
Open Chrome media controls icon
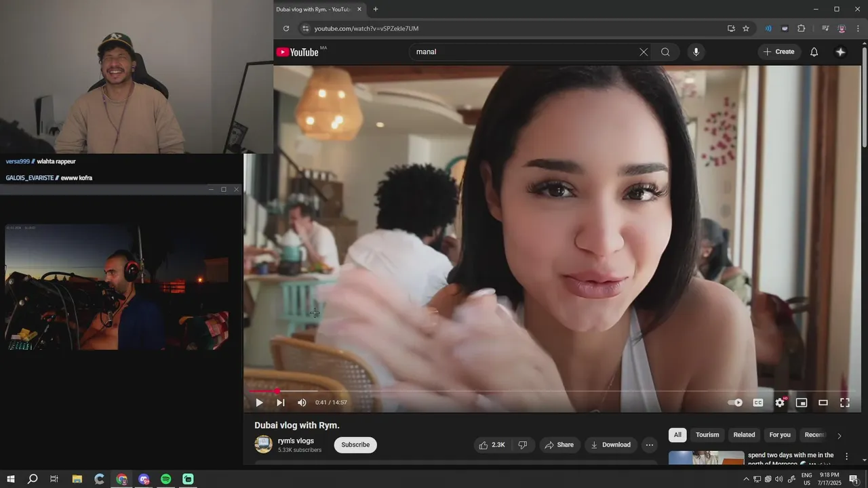tap(825, 28)
